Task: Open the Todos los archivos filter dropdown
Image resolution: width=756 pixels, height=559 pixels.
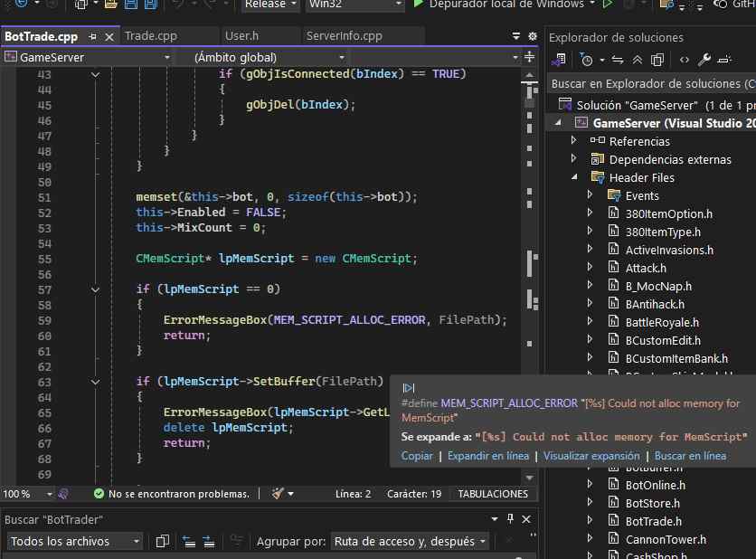Action: pos(74,541)
